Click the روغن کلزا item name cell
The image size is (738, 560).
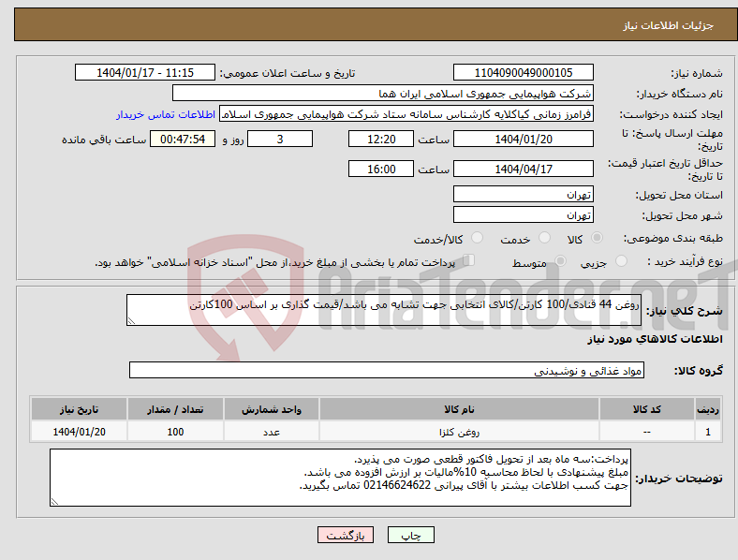(x=459, y=432)
